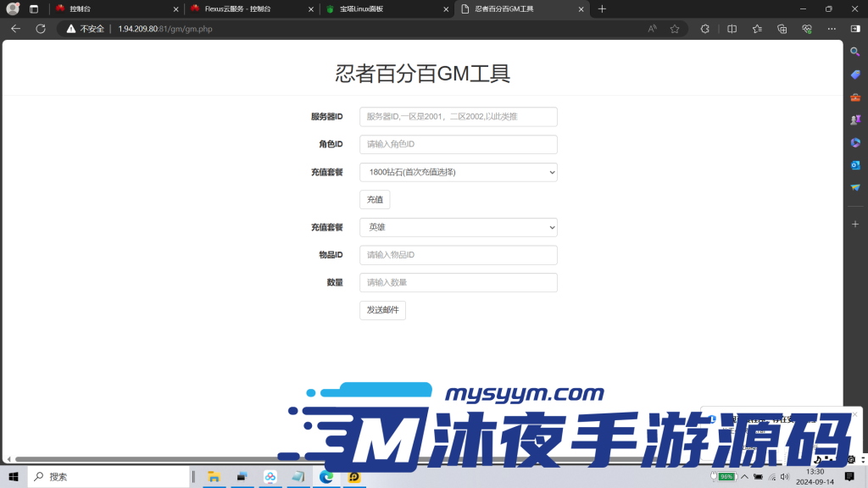Screen dimensions: 868x488
Task: Open the sidebar search icon in Edge
Action: point(855,53)
